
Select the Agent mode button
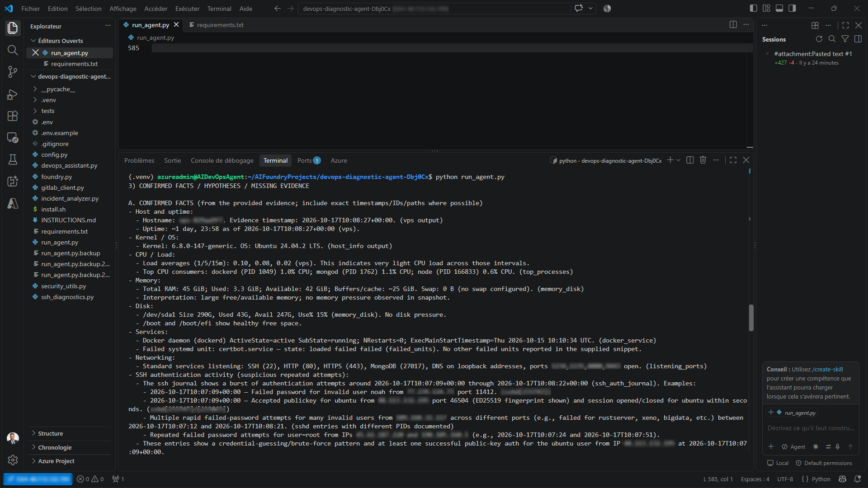tap(793, 446)
